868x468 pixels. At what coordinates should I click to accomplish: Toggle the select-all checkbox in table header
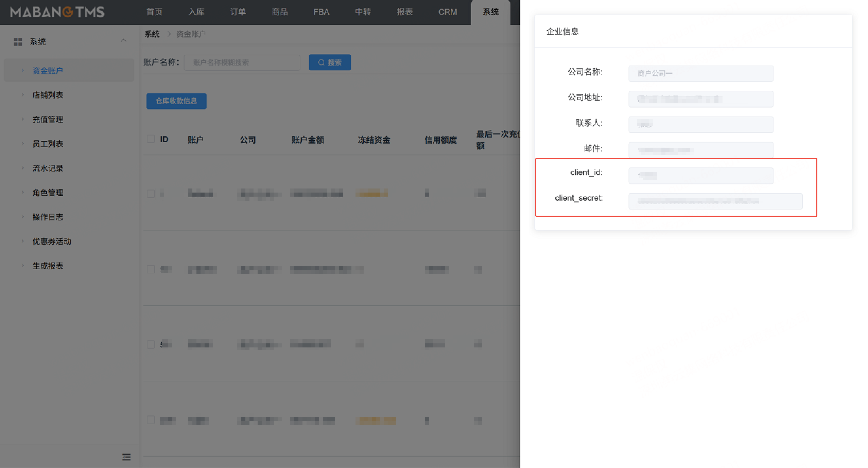pos(151,139)
